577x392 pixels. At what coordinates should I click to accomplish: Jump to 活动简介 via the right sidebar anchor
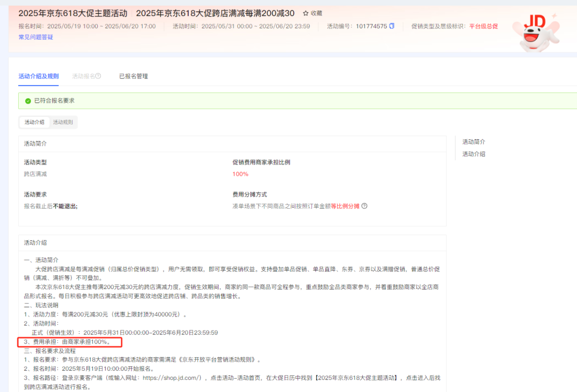pyautogui.click(x=474, y=142)
